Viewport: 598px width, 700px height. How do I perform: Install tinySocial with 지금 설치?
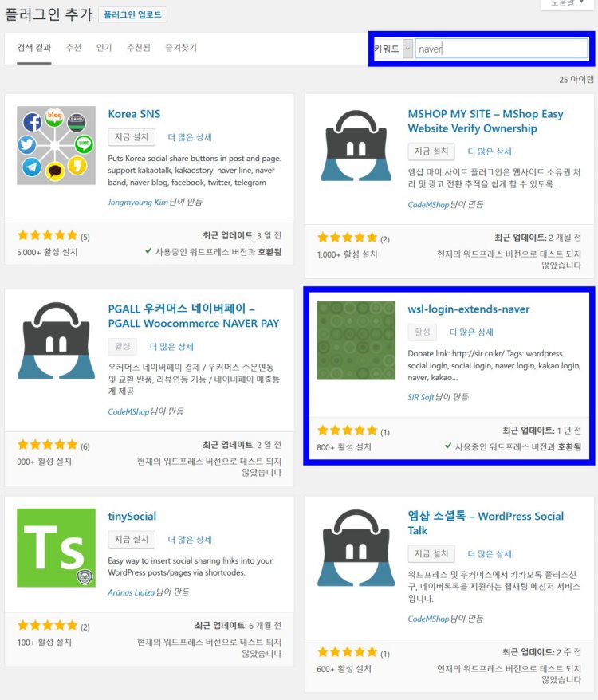pos(132,539)
